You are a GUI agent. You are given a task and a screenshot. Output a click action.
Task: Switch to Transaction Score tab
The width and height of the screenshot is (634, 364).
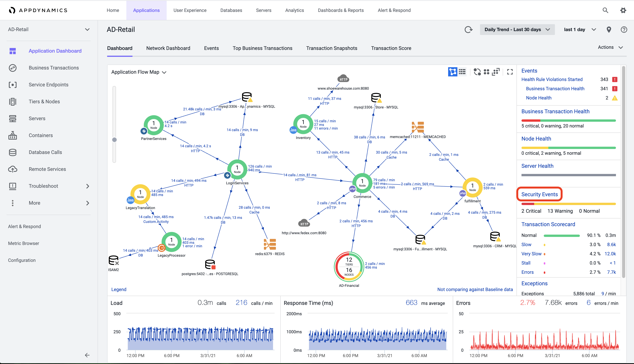coord(391,48)
